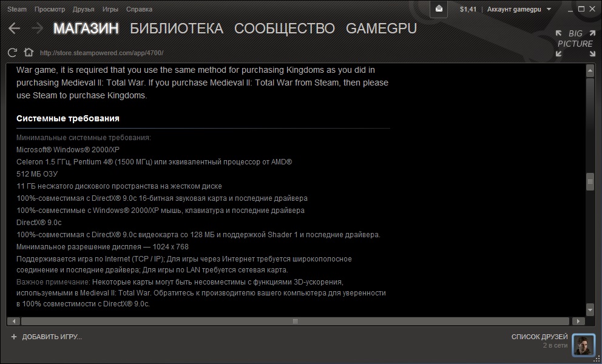602x364 pixels.
Task: Click the horizontal scrollbar left arrow
Action: pos(14,321)
